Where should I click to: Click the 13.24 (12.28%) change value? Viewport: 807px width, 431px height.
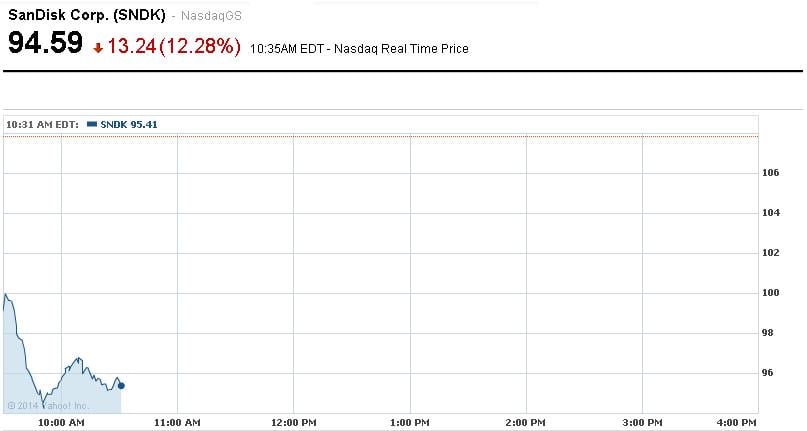pos(175,46)
